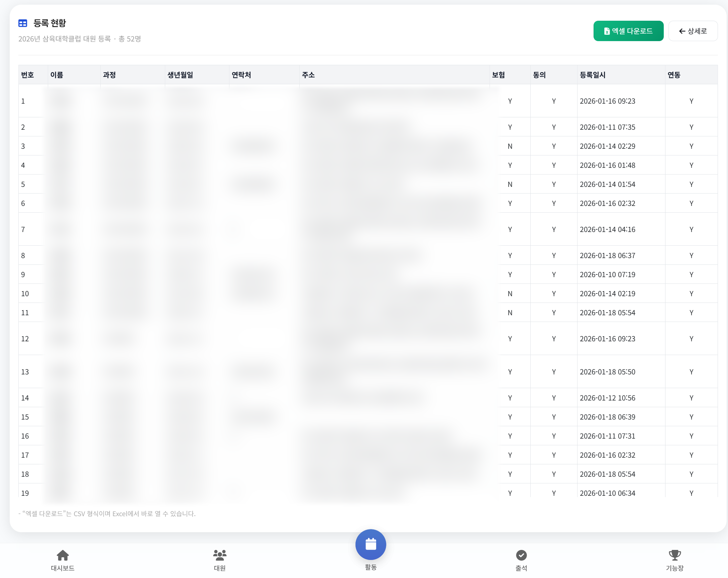The image size is (728, 578).
Task: Click the 주소 column header
Action: tap(308, 75)
